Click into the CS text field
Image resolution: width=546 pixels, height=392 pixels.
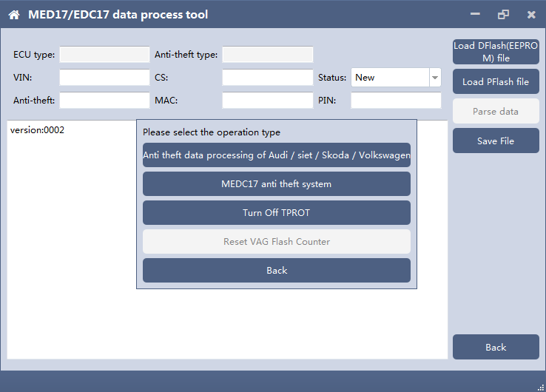[267, 77]
